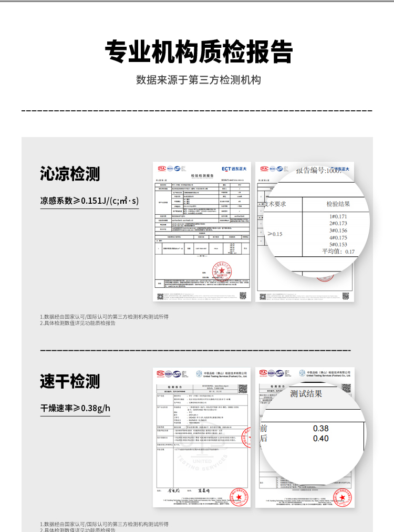This screenshot has width=394, height=532.
Task: Click the 干燥速率≥0.38g/h underlined text
Action: point(75,408)
